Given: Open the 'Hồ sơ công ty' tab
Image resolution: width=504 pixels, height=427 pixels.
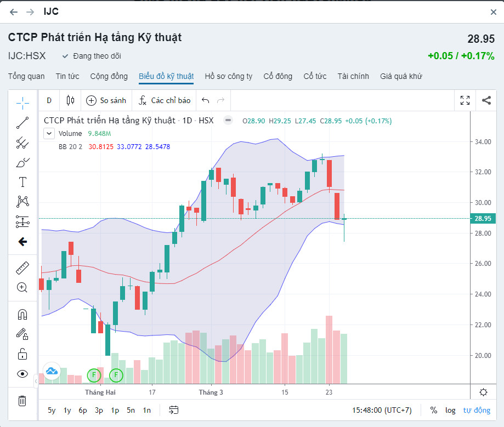Looking at the screenshot, I should (229, 76).
